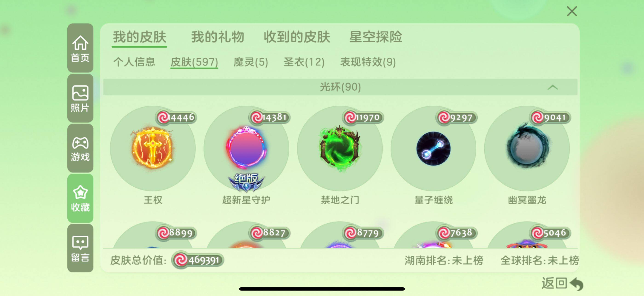Collapse the 光环(90) section chevron
The width and height of the screenshot is (644, 296).
[x=553, y=87]
